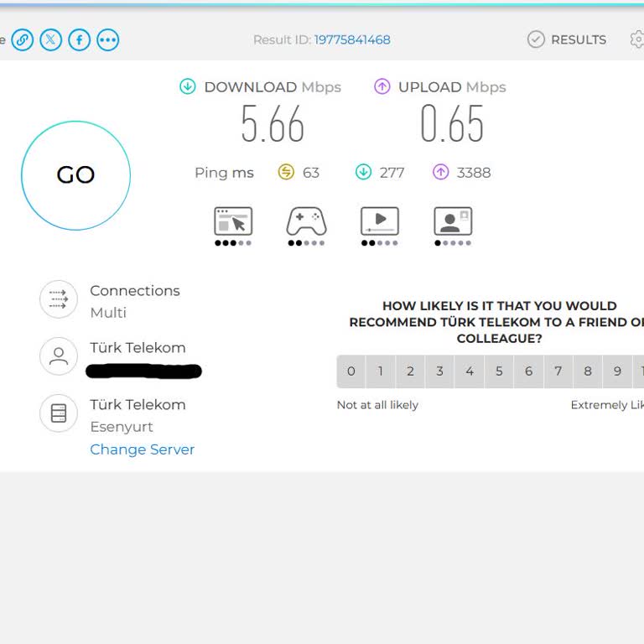This screenshot has width=644, height=644.
Task: Click the idle ping icon beside 63
Action: pos(286,172)
